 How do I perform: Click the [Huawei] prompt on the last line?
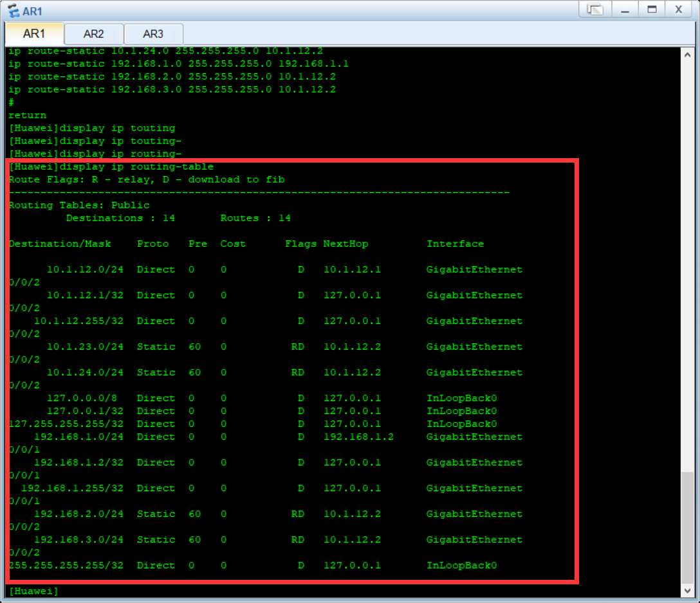coord(34,591)
